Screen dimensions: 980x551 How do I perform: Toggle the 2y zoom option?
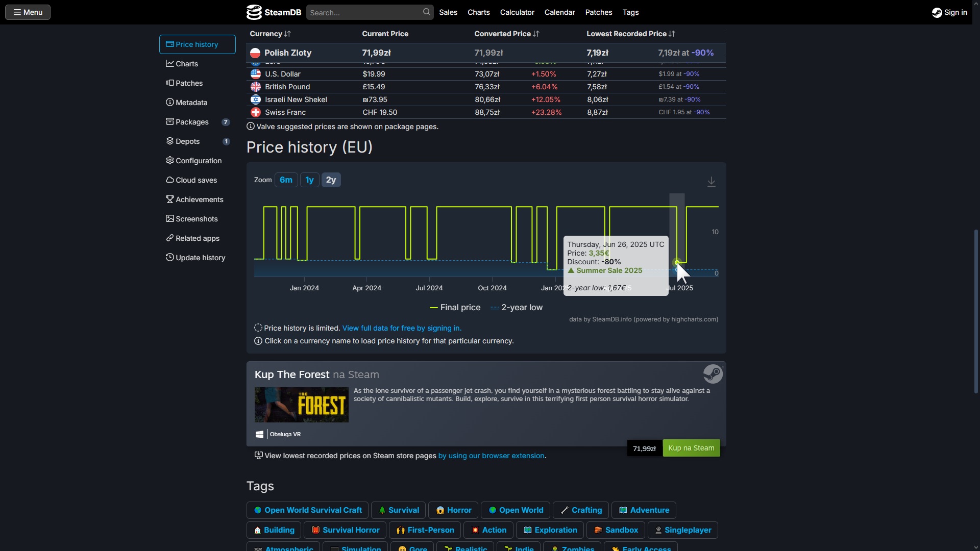[331, 180]
